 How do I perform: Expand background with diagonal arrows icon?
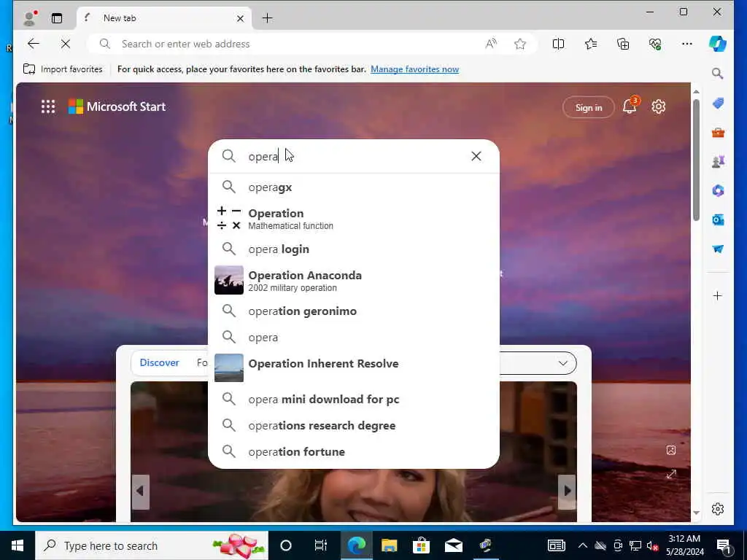(x=671, y=474)
